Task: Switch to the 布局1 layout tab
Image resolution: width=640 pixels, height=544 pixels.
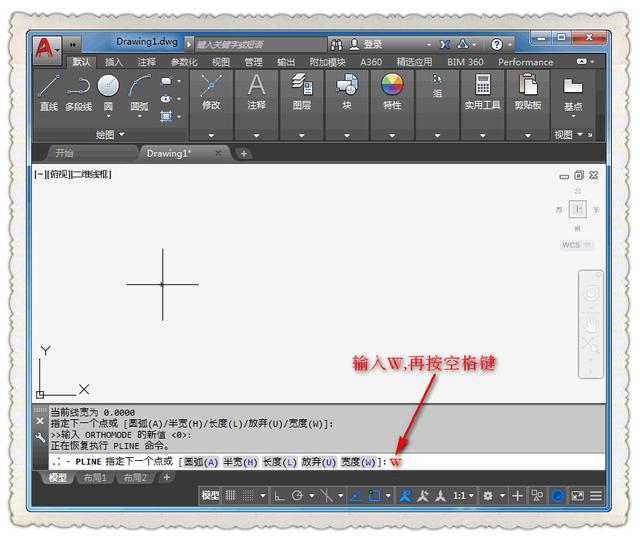Action: point(95,477)
